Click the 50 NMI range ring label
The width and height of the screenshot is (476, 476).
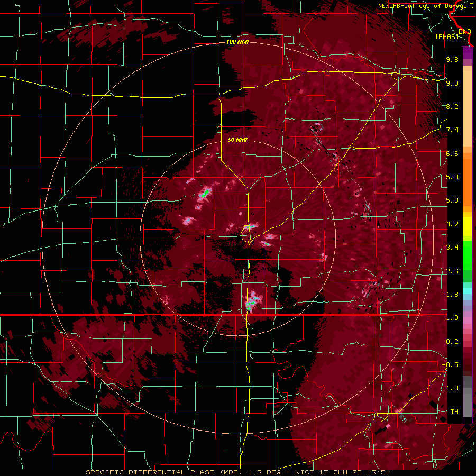tap(237, 140)
